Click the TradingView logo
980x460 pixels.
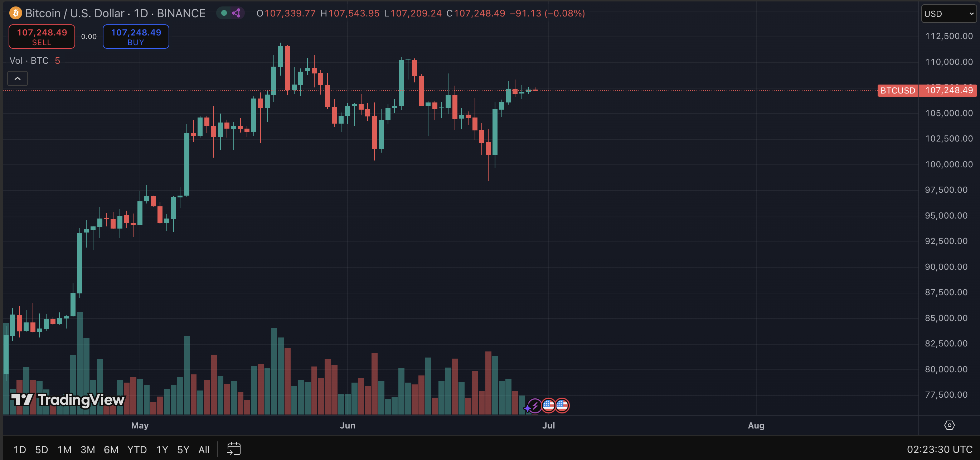click(x=68, y=400)
